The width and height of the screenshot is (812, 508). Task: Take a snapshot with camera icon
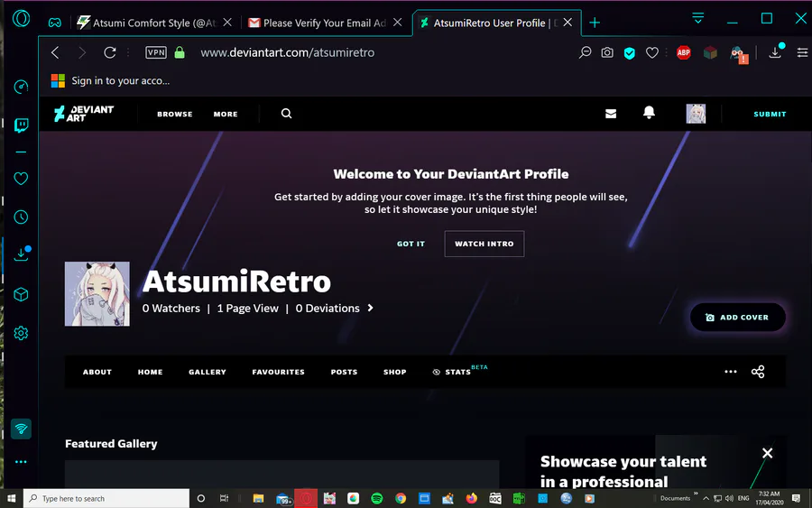tap(607, 52)
